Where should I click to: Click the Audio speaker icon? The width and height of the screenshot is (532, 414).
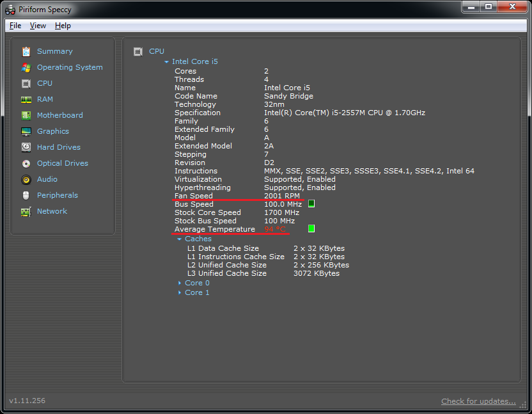(26, 179)
